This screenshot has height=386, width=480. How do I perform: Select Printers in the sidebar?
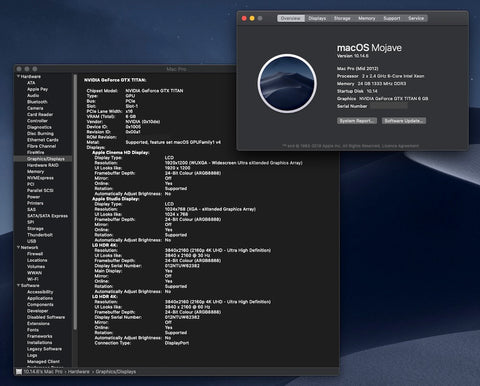pyautogui.click(x=35, y=203)
